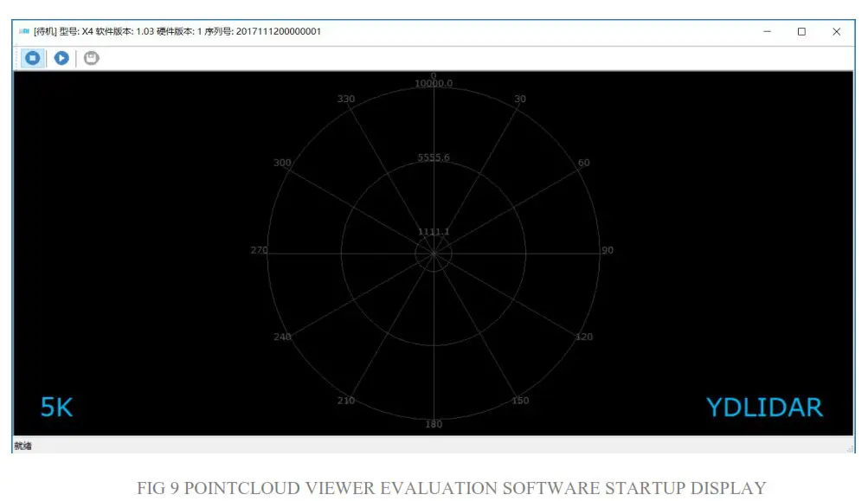
Task: Click the YDLIDAR logo text
Action: [x=765, y=407]
